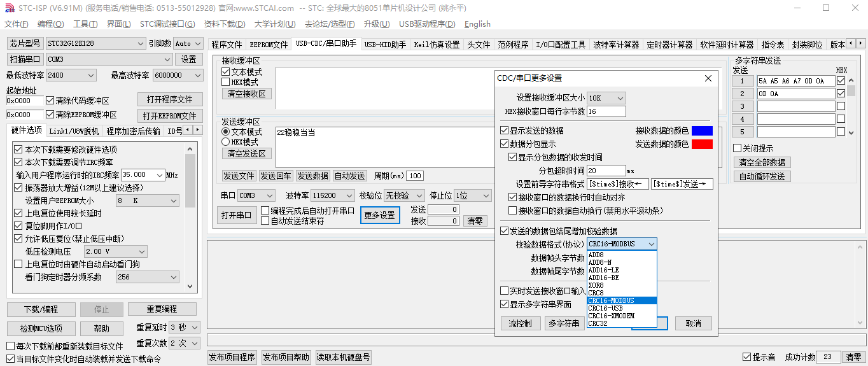Click the 分包超时时间 input field

pos(606,171)
